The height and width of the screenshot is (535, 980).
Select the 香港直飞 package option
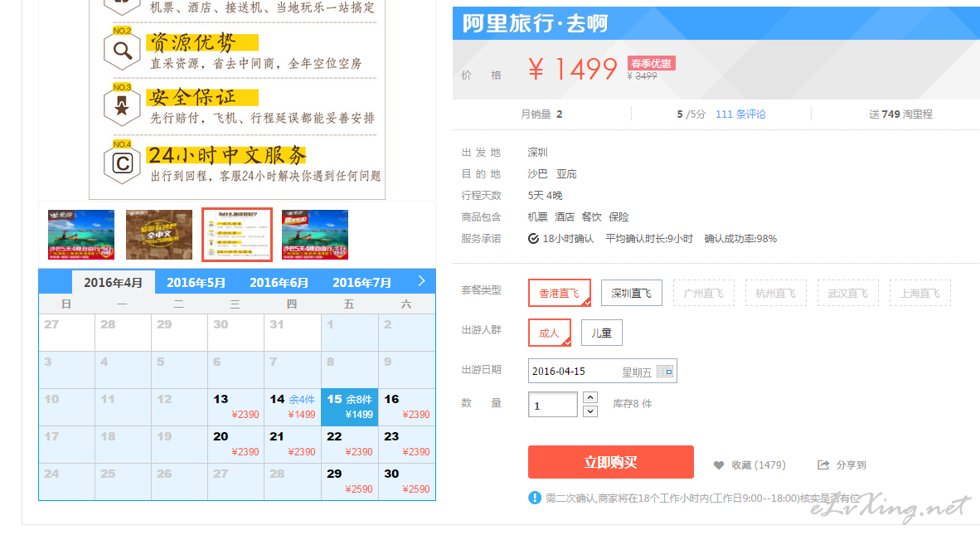point(560,293)
